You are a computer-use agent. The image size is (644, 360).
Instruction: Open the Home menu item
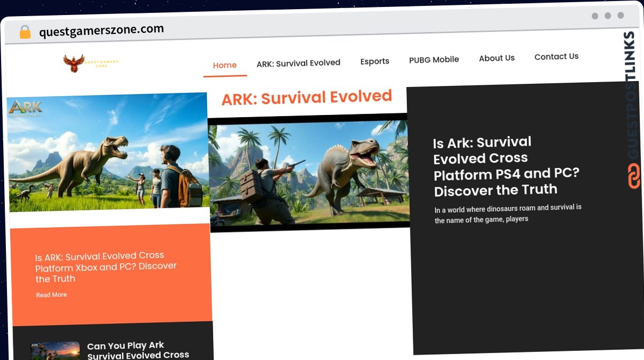click(225, 66)
